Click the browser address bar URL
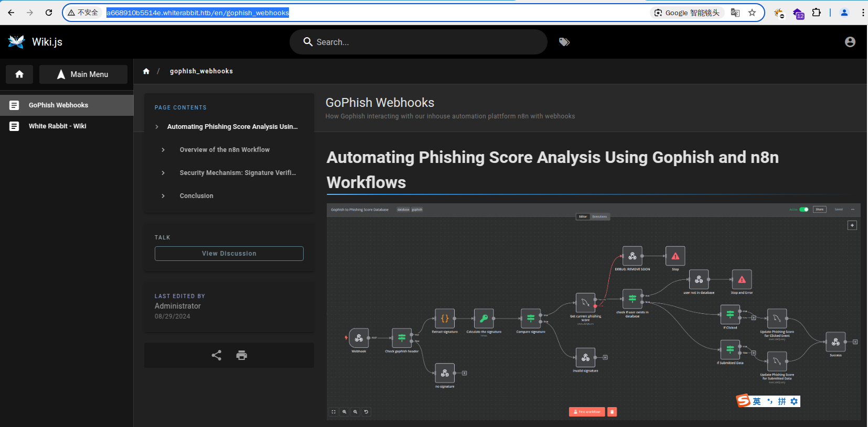The width and height of the screenshot is (868, 427). tap(198, 13)
